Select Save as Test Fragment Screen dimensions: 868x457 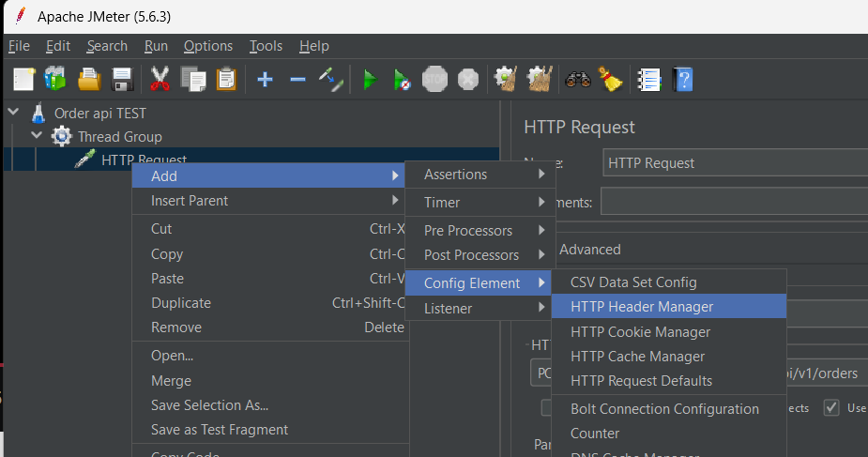tap(269, 430)
